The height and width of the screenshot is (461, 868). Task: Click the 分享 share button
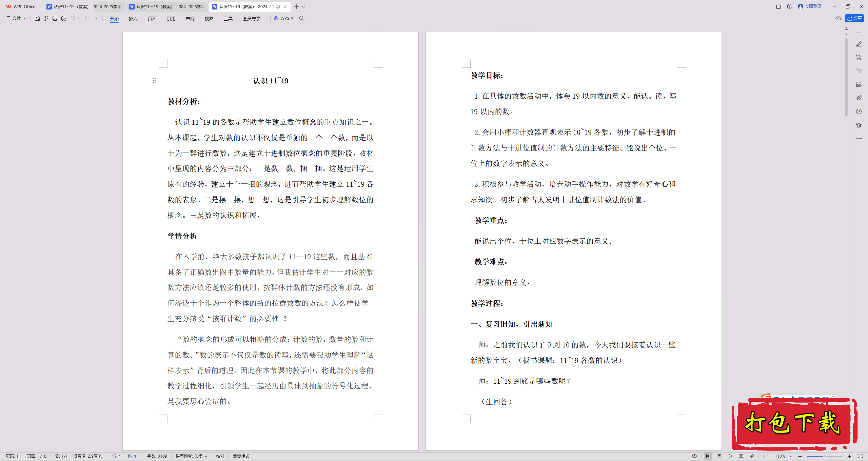coord(854,18)
